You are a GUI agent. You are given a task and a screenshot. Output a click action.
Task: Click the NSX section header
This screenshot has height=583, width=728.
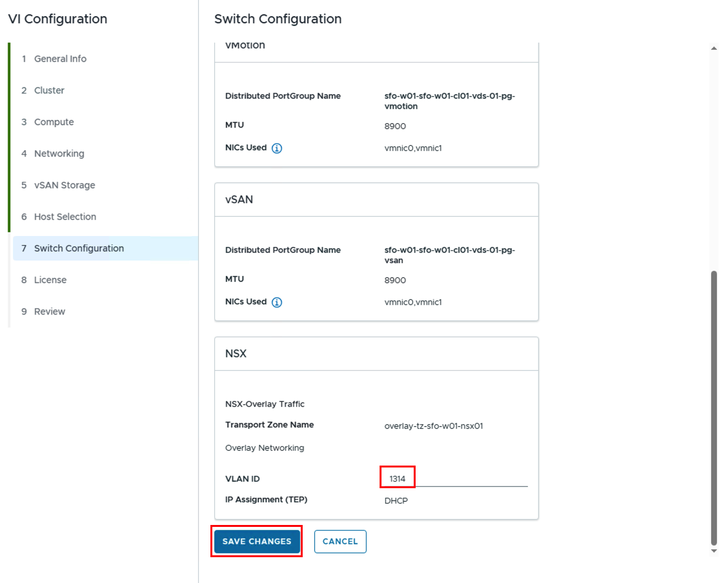point(236,354)
